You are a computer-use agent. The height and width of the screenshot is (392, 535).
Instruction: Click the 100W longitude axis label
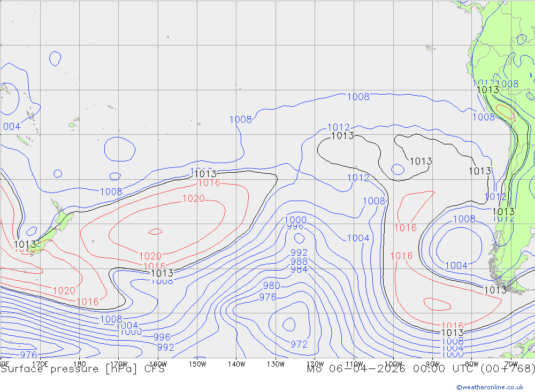393,364
